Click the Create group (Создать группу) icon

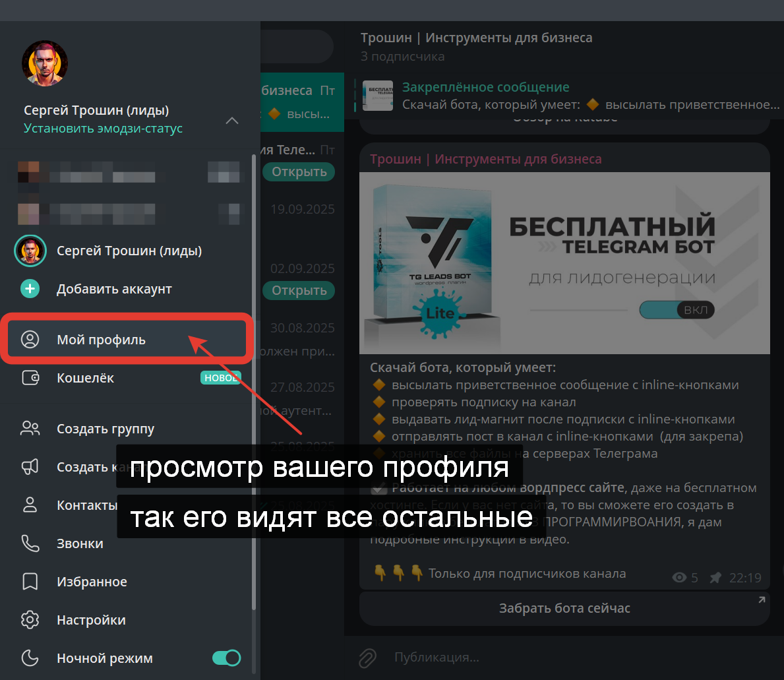pyautogui.click(x=30, y=429)
